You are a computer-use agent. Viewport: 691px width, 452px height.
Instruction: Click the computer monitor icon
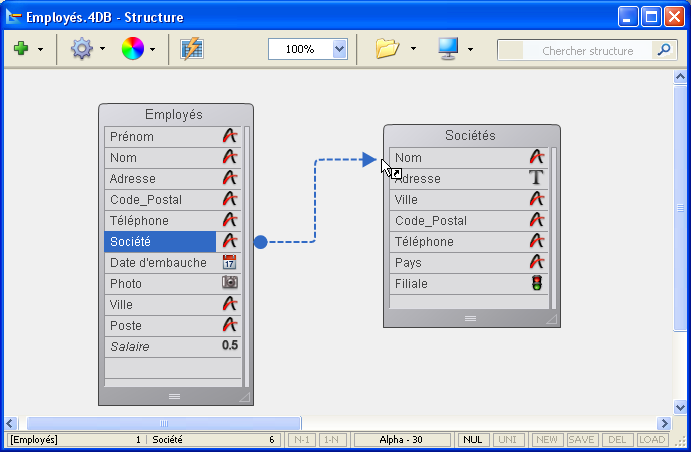(x=447, y=49)
